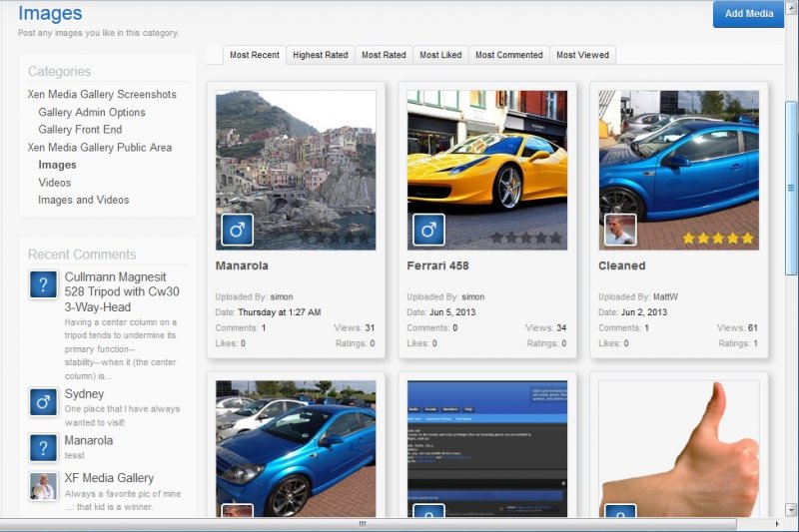Click 'One place that I have always' comment text
This screenshot has width=799, height=532.
pos(122,409)
